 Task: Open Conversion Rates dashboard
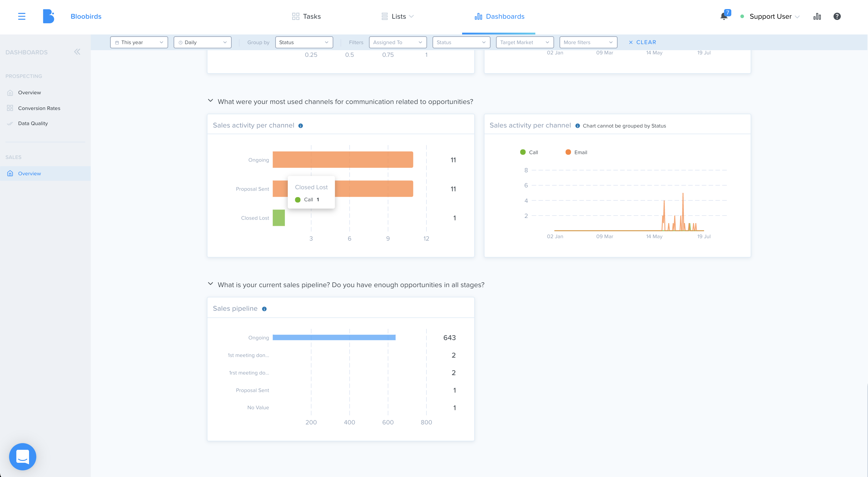(39, 108)
